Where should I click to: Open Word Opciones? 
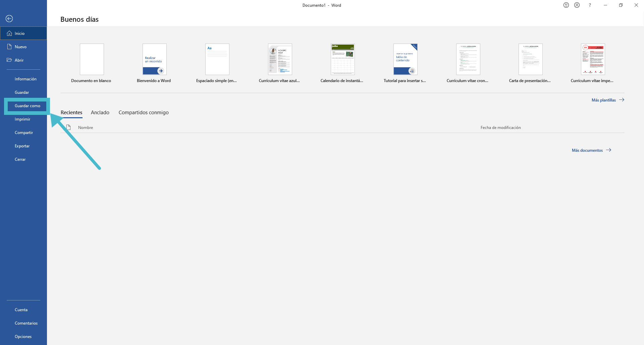23,337
